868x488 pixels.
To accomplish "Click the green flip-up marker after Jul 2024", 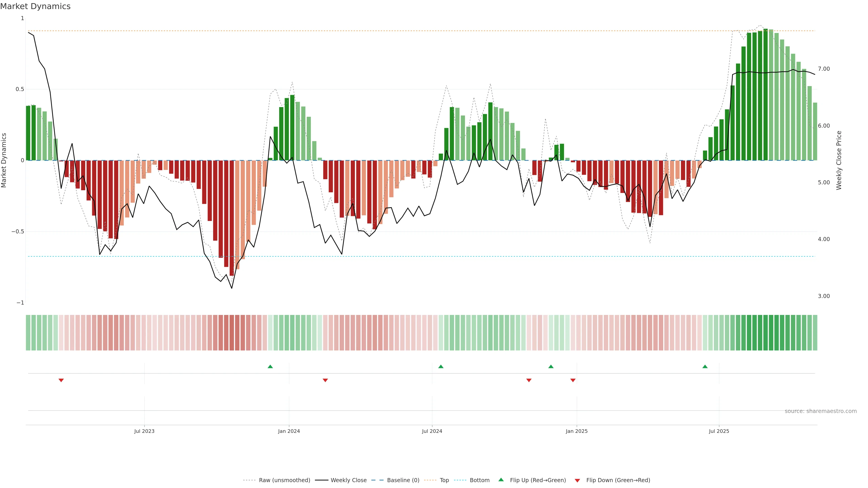I will pyautogui.click(x=441, y=366).
